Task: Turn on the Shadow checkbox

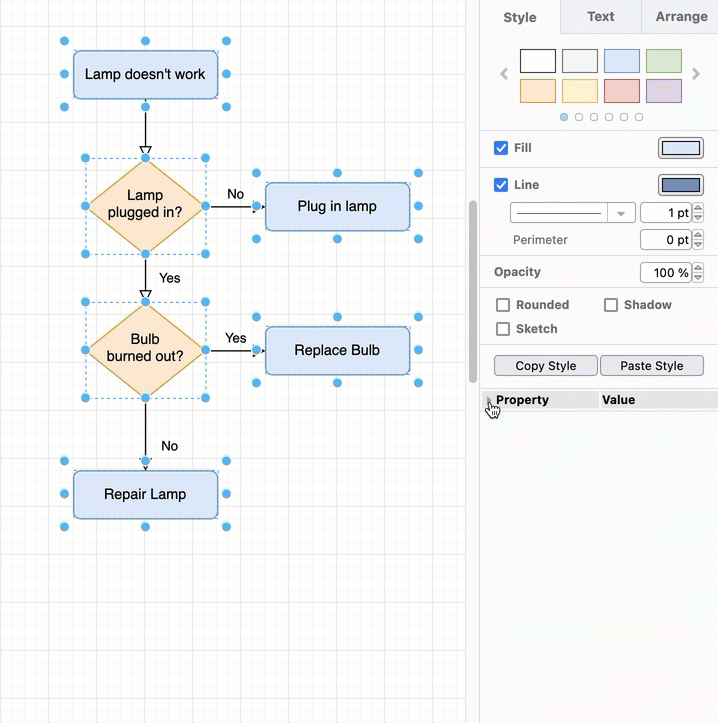Action: [611, 305]
